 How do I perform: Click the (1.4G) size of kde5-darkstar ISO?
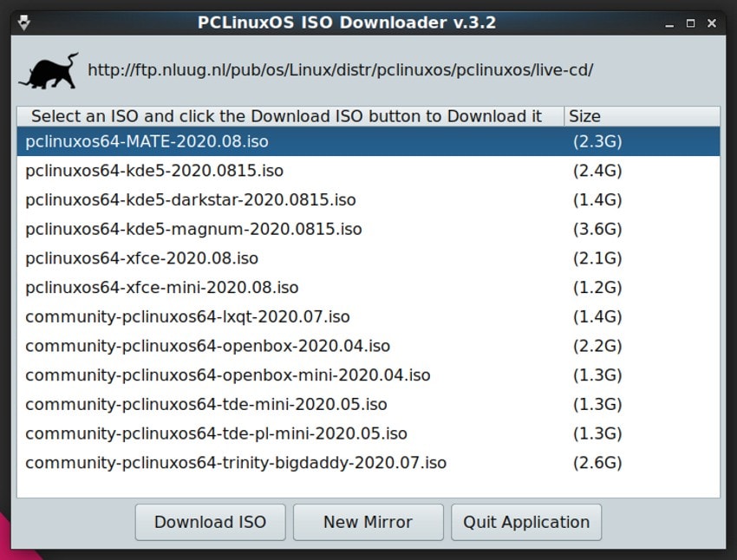(597, 199)
